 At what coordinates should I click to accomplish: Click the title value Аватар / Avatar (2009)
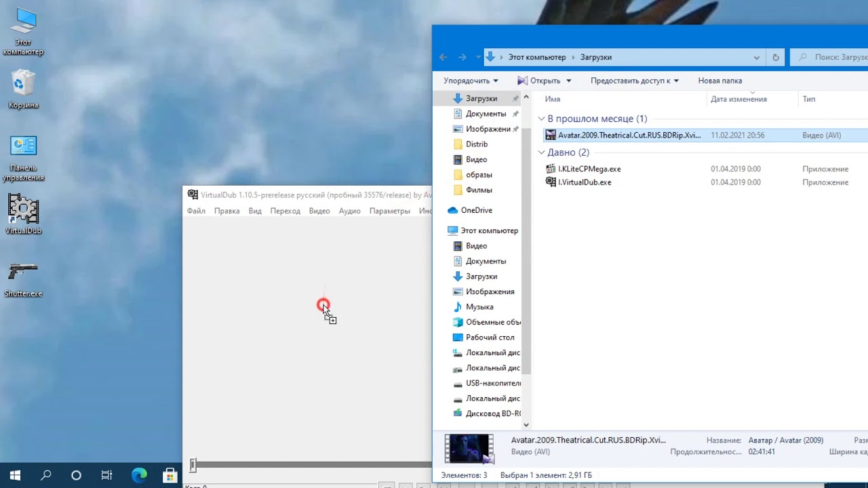point(786,441)
